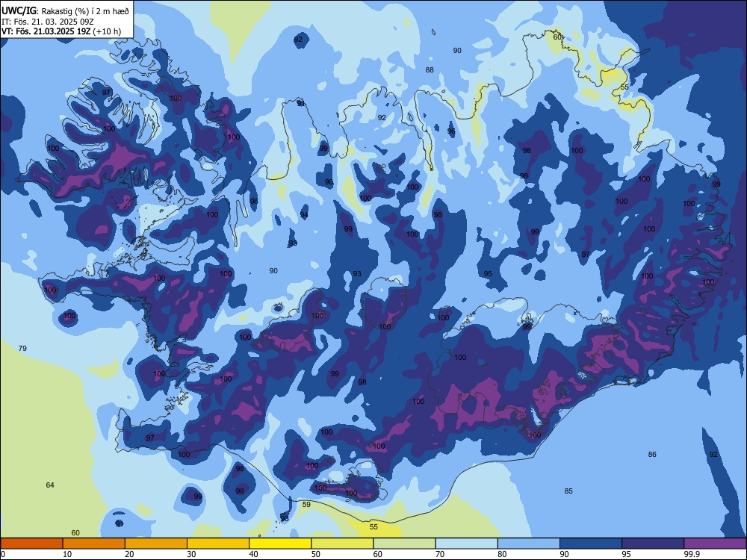Click the map value '64' over the ocean
This screenshot has height=560, width=747.
50,485
